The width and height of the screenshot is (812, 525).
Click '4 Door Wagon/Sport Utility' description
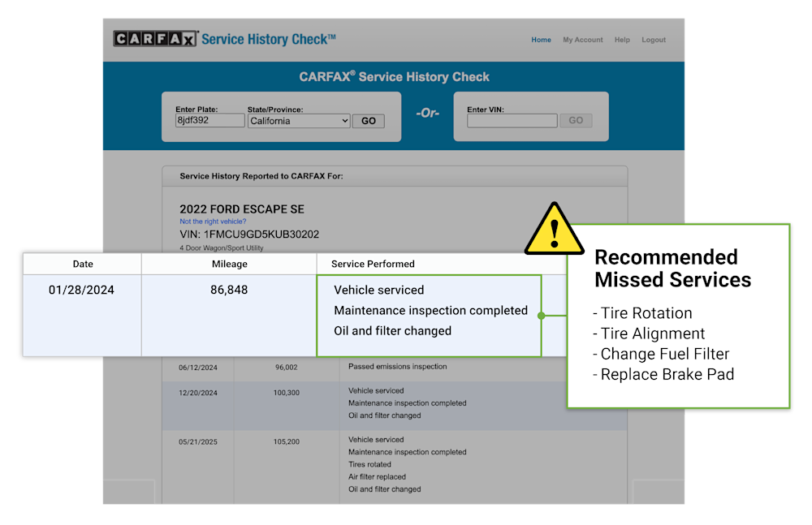point(221,248)
